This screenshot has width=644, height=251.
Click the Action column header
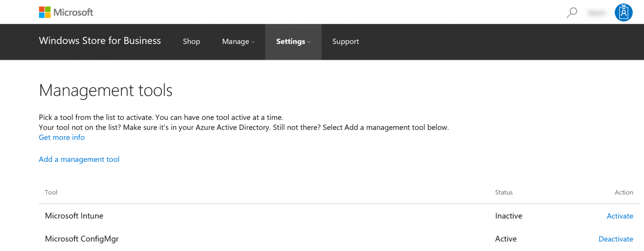point(624,193)
